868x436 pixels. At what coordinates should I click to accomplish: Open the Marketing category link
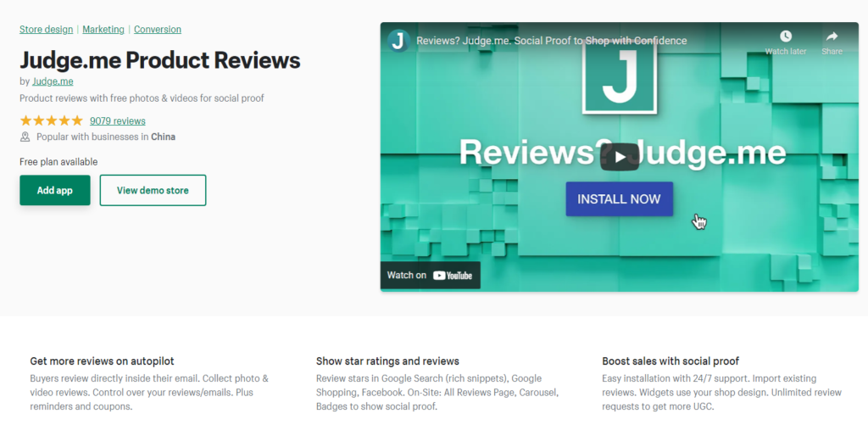(103, 30)
